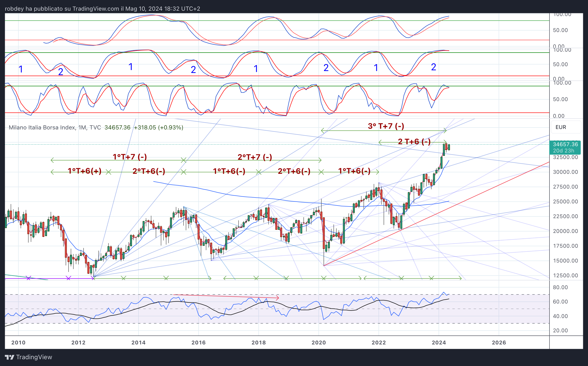588x366 pixels.
Task: Click the +318.05 (+0.93%) change value
Action: pyautogui.click(x=159, y=127)
